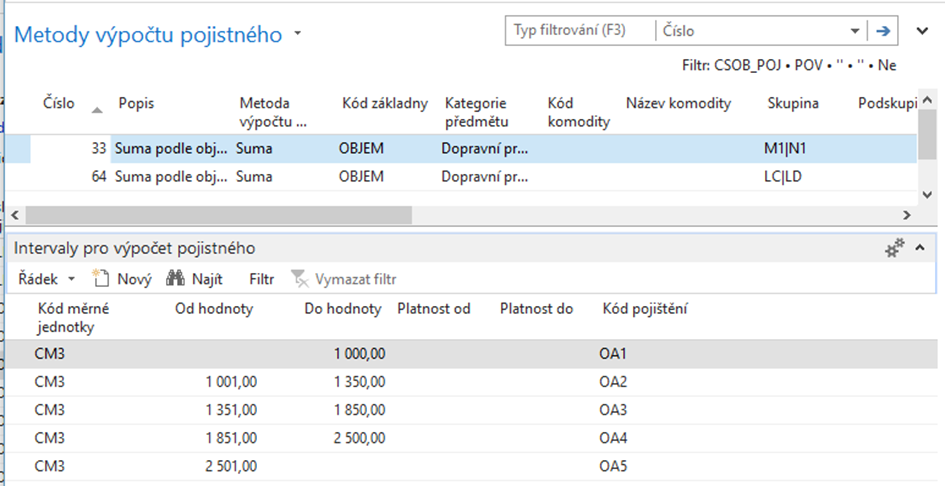Click the Nový (new row) icon
This screenshot has height=486, width=945.
click(x=100, y=279)
